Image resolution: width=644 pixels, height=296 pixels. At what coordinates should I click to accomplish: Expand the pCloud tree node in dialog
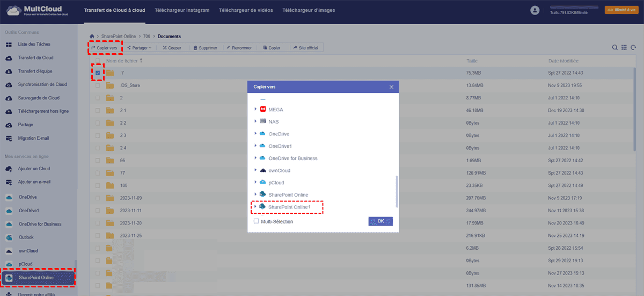tap(255, 183)
